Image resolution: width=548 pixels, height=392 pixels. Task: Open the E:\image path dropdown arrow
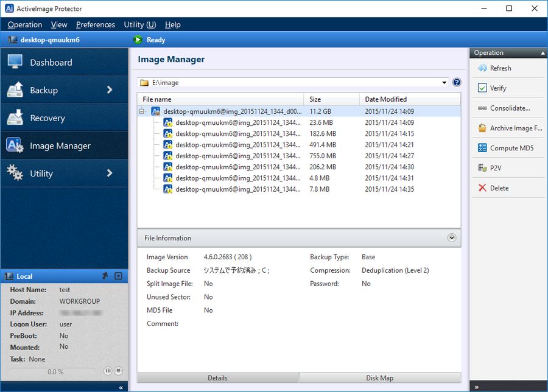pos(444,83)
